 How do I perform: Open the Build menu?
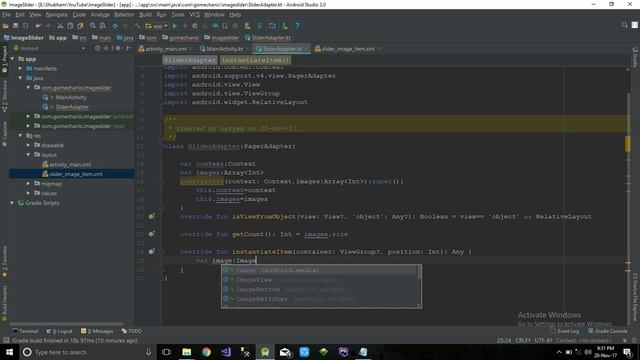pyautogui.click(x=145, y=15)
